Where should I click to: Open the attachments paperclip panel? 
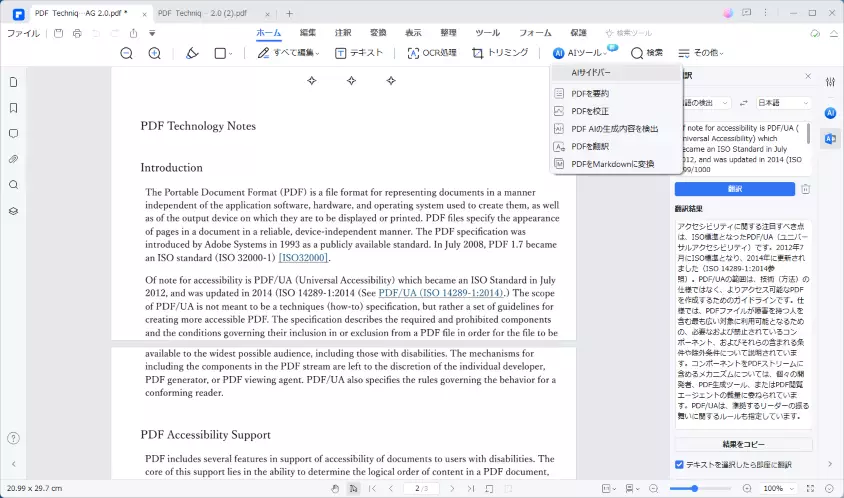pyautogui.click(x=13, y=159)
